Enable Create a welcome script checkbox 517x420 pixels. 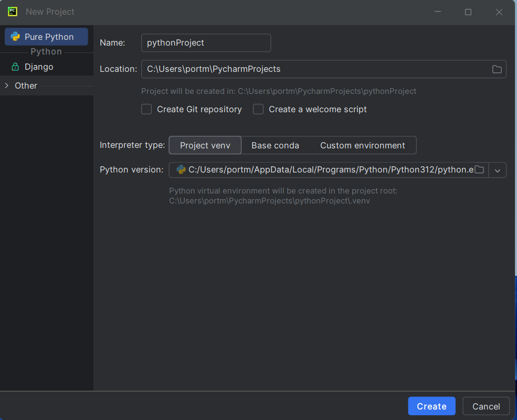click(x=258, y=109)
